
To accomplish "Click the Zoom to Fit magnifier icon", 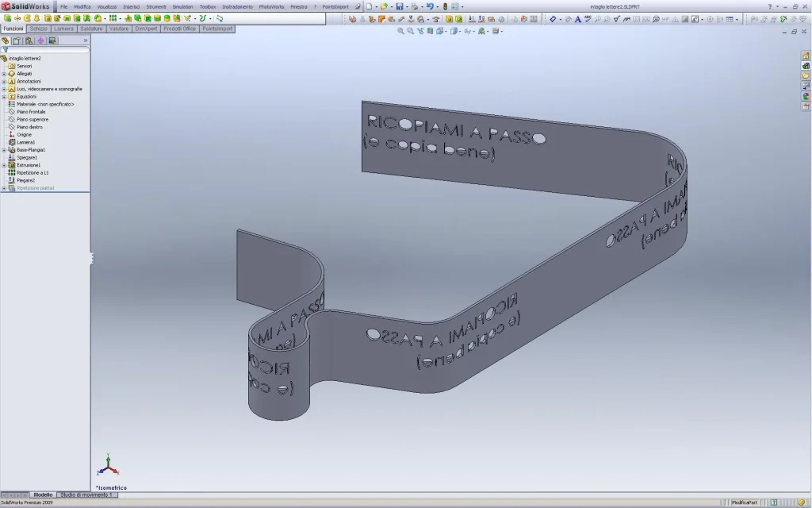I will pos(400,31).
